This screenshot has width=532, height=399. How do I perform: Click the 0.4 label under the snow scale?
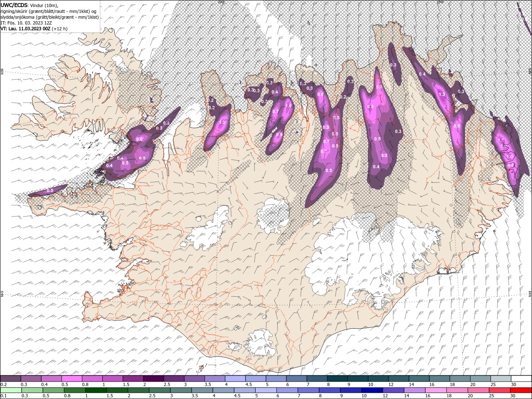pos(44,384)
